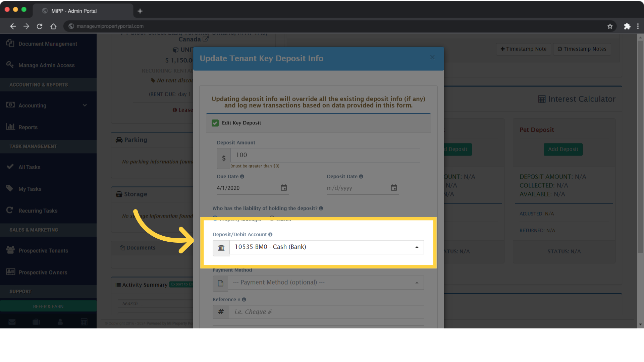644x362 pixels.
Task: Click the Document Management sidebar icon
Action: pos(10,43)
